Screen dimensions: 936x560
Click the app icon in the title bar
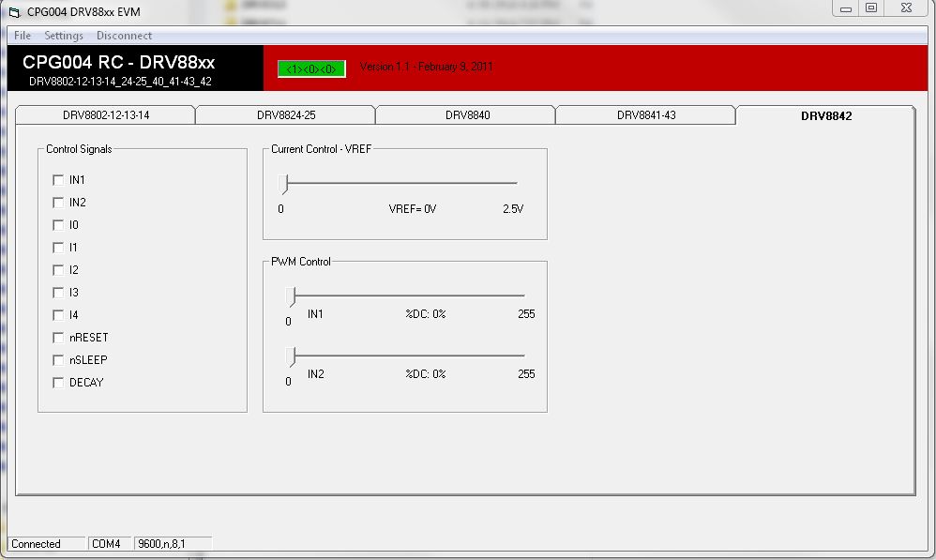tap(14, 12)
